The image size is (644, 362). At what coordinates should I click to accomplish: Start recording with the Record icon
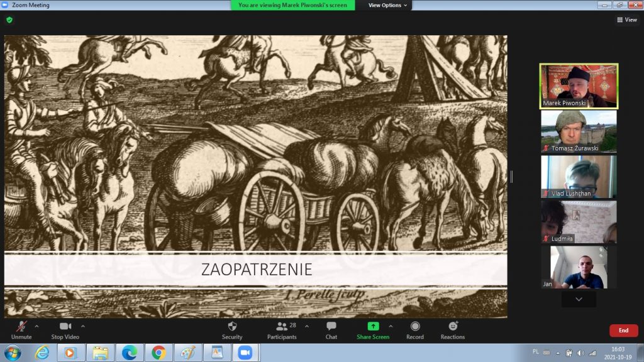pos(414,326)
